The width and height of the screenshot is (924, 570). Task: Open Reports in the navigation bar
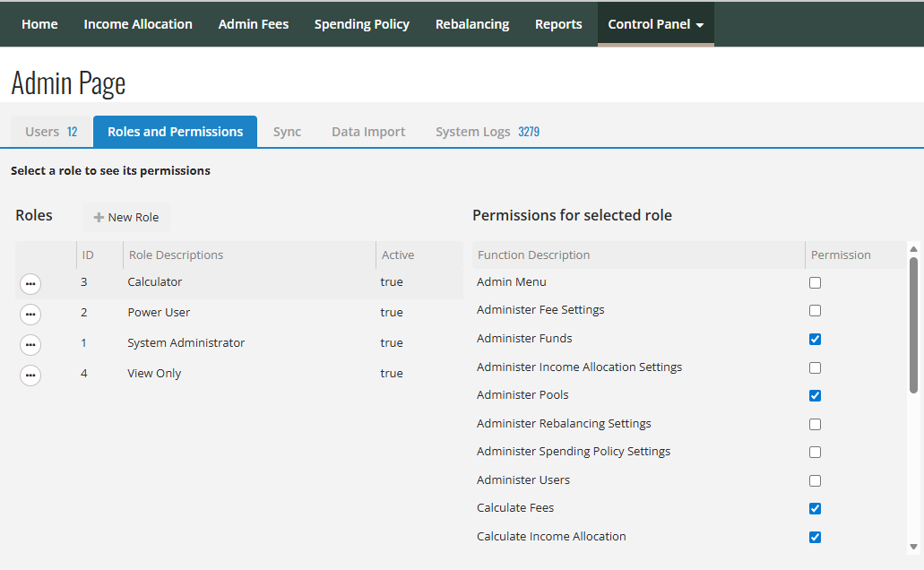coord(558,24)
